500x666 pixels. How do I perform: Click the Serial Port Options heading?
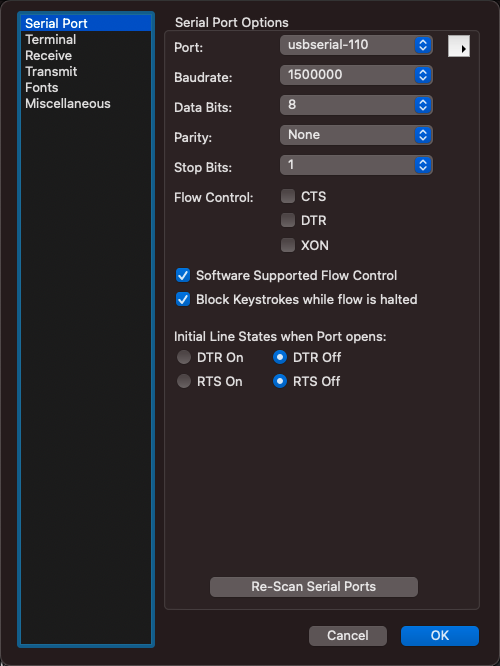(x=232, y=23)
